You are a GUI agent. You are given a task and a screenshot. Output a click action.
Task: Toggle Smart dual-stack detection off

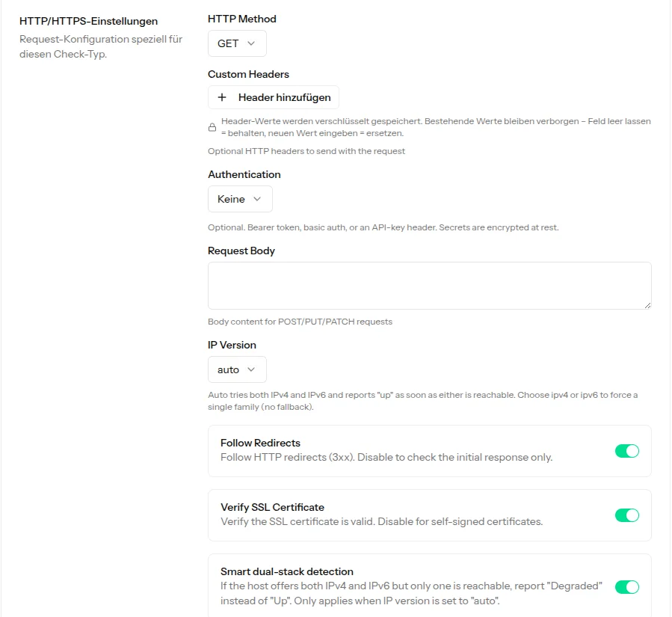pyautogui.click(x=627, y=587)
